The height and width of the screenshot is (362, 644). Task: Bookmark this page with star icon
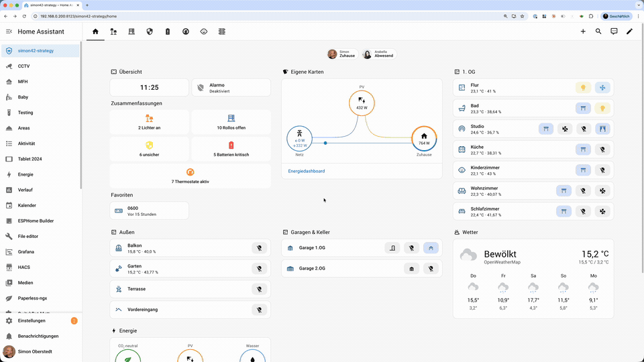(522, 16)
